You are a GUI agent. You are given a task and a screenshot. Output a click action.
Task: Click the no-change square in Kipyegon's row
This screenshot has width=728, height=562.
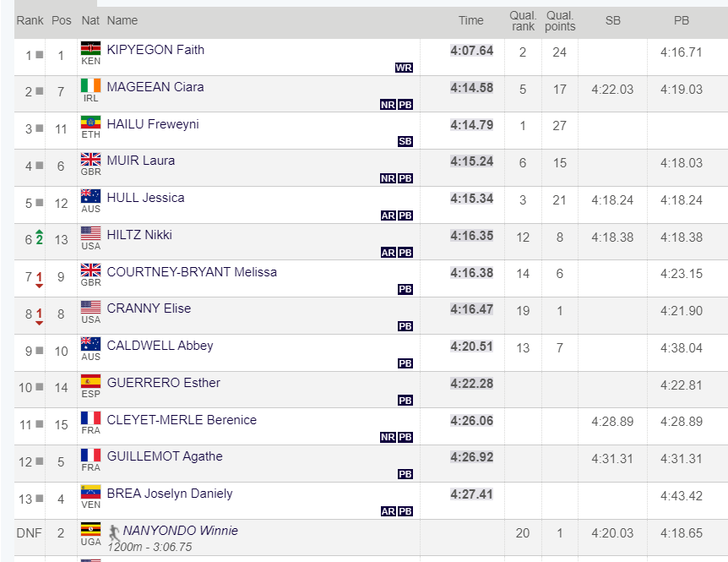(40, 54)
